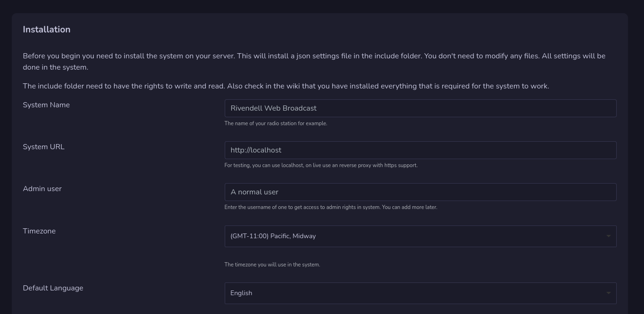Click the 'Installation' heading
The image size is (644, 314).
pos(47,29)
